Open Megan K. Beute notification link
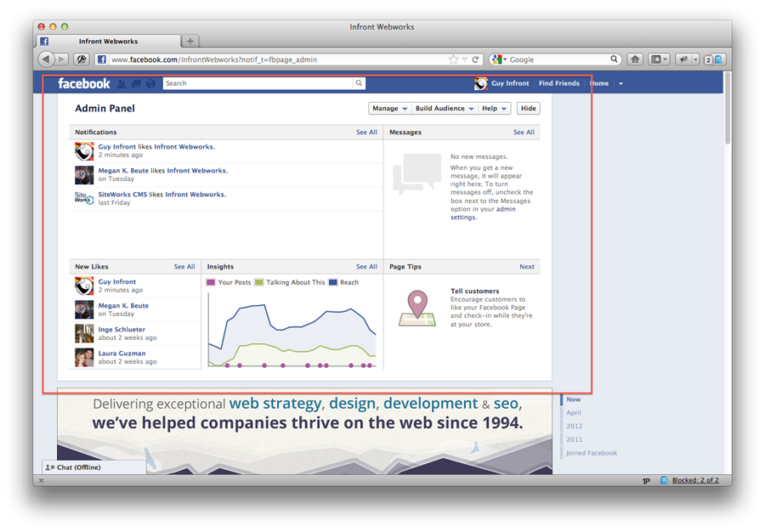The image size is (765, 532). [123, 171]
